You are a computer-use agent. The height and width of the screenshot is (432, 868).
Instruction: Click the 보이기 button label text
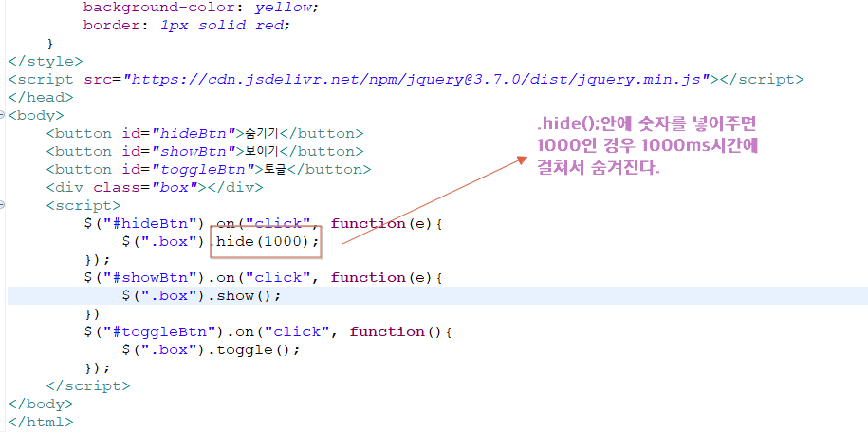click(263, 151)
